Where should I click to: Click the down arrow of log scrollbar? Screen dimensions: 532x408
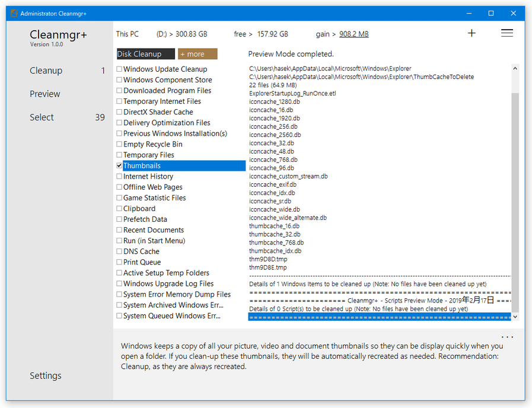click(x=515, y=317)
